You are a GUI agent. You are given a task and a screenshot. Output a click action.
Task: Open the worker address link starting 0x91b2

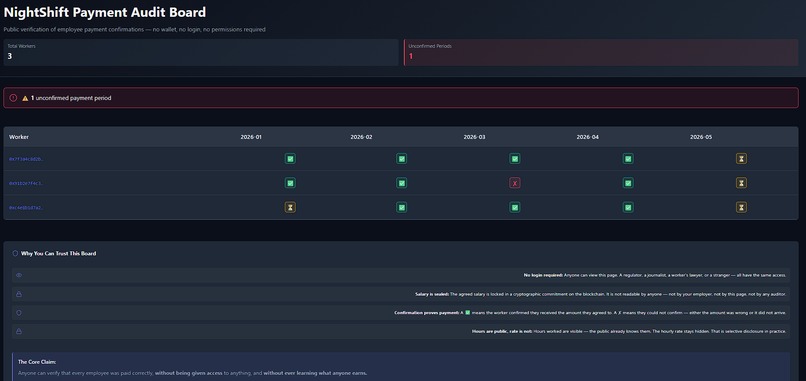pos(26,184)
